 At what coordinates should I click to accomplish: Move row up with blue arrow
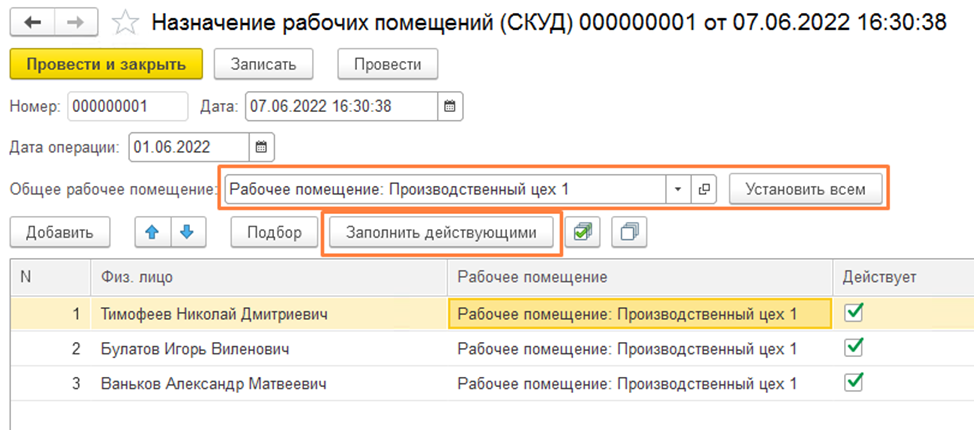(153, 232)
